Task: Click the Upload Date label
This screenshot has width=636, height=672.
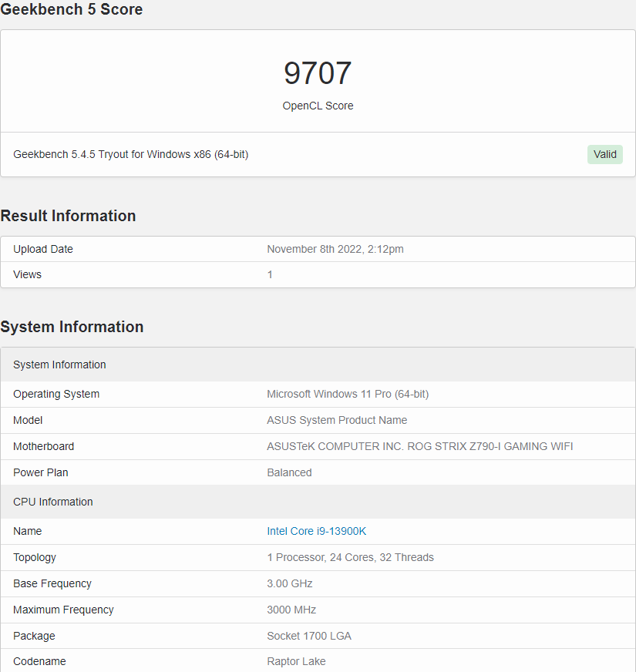Action: coord(43,249)
